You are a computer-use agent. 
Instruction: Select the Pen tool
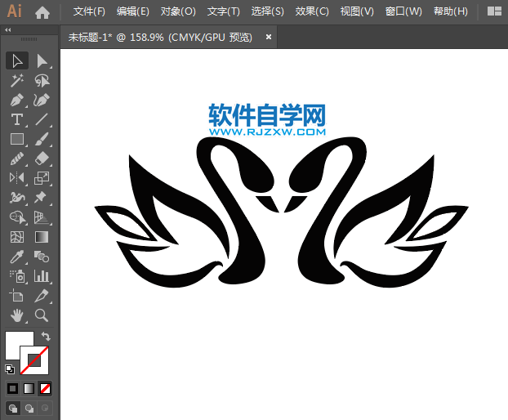click(x=17, y=101)
